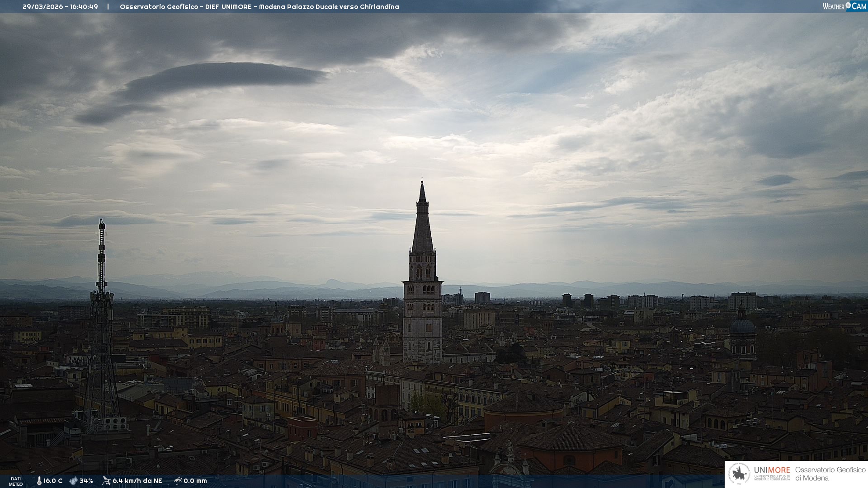Screen dimensions: 868x488
Task: Click the Ghirlandina bell tower spire
Action: [422, 226]
